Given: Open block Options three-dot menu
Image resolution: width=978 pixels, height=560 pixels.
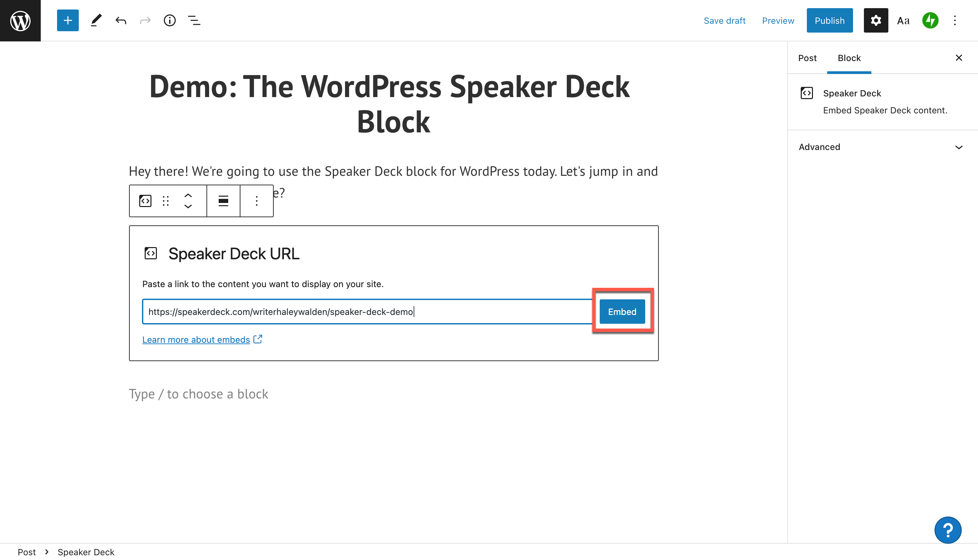Looking at the screenshot, I should coord(257,201).
